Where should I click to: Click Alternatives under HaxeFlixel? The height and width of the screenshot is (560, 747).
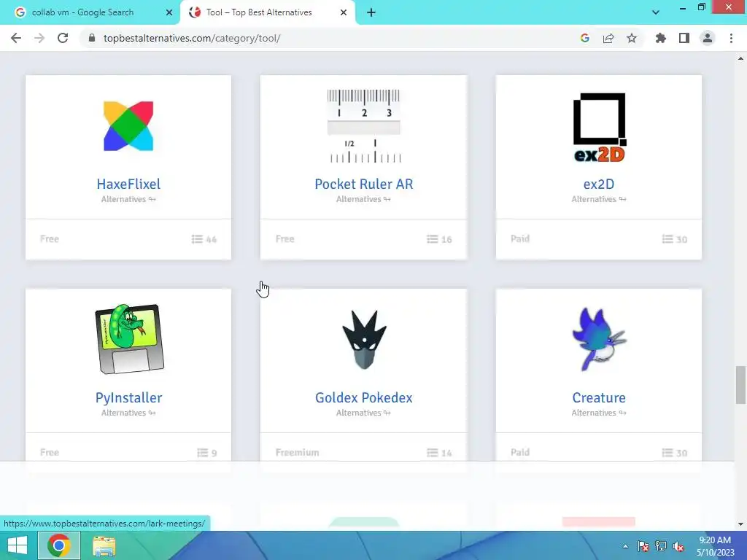[128, 199]
